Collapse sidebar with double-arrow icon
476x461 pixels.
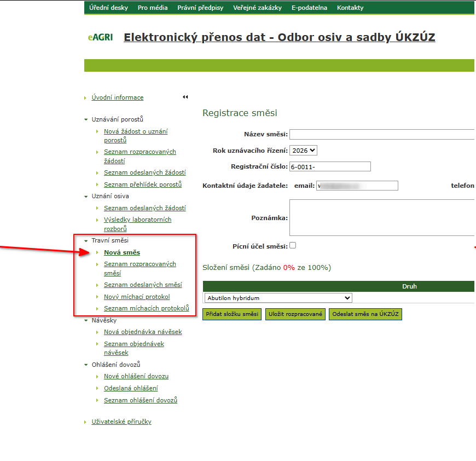185,97
